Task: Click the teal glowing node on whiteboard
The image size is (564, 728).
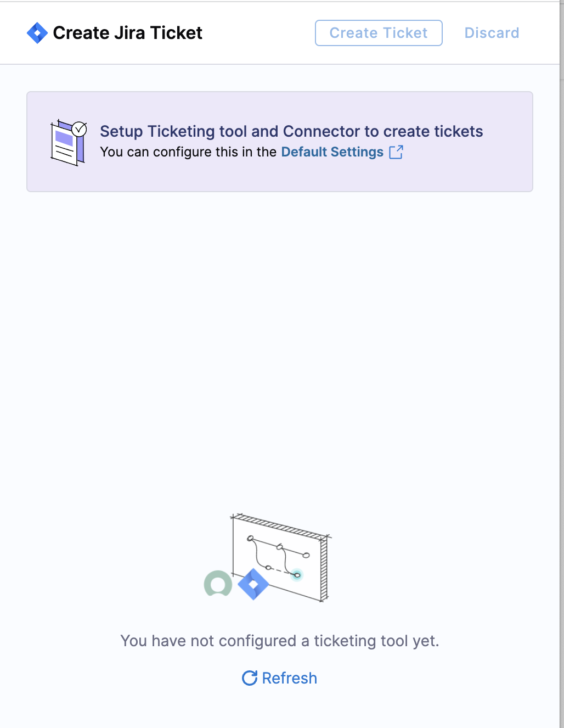Action: pos(297,575)
